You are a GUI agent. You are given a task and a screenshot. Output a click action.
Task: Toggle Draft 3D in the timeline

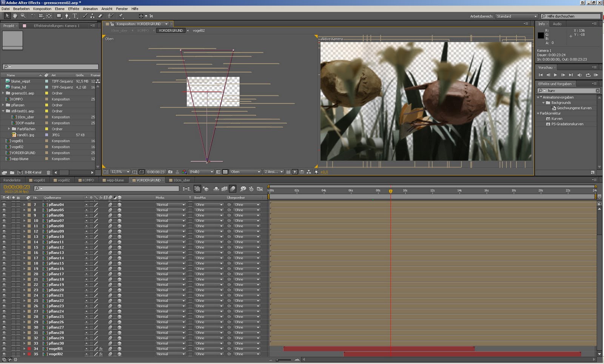click(206, 189)
